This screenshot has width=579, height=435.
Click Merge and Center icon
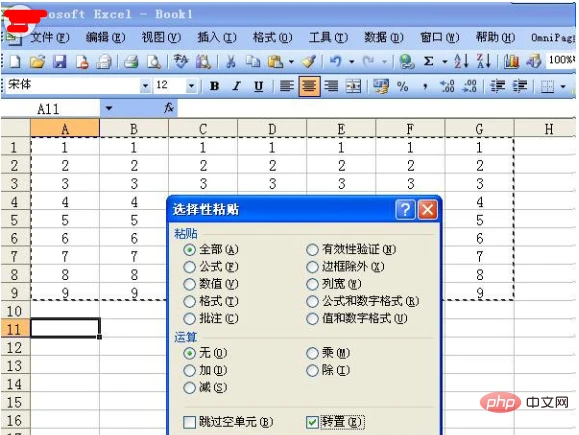[353, 86]
